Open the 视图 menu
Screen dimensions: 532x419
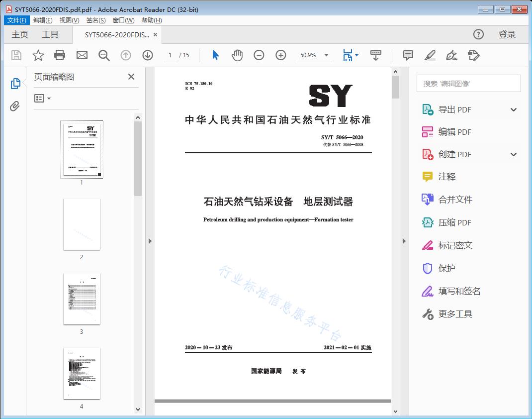[69, 20]
